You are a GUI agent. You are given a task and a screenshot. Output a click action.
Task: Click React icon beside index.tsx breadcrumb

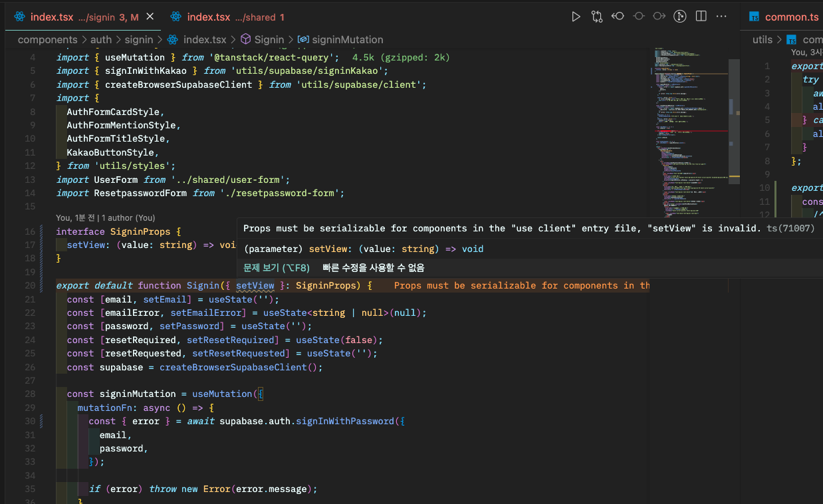[173, 40]
